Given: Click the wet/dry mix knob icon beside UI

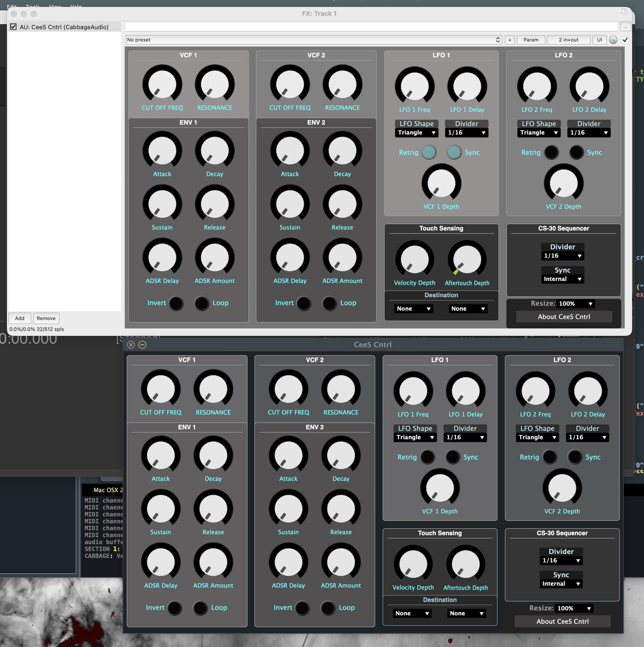Looking at the screenshot, I should click(613, 40).
